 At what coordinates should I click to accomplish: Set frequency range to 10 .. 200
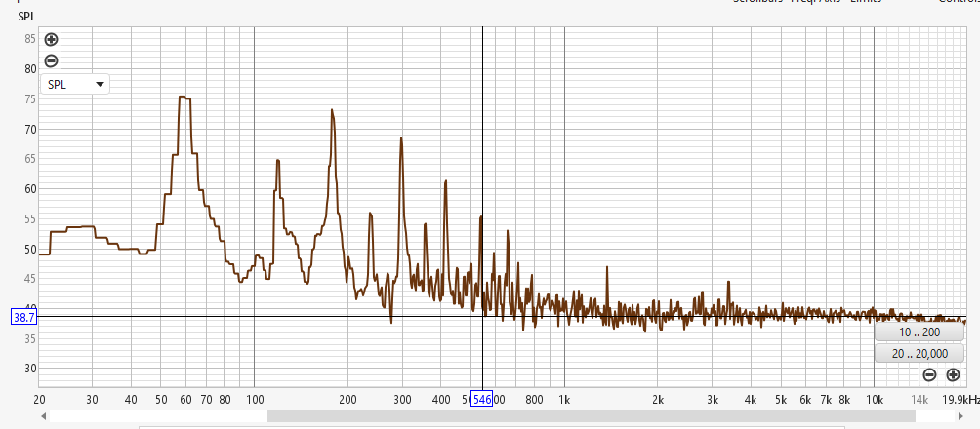[919, 332]
